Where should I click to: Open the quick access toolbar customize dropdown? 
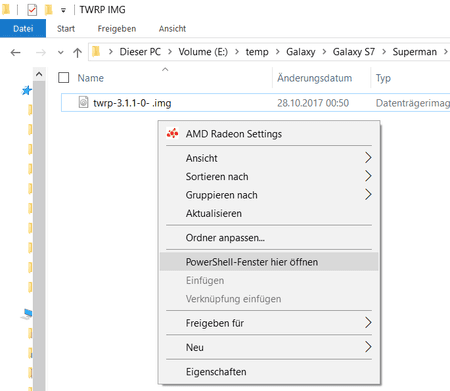point(63,10)
